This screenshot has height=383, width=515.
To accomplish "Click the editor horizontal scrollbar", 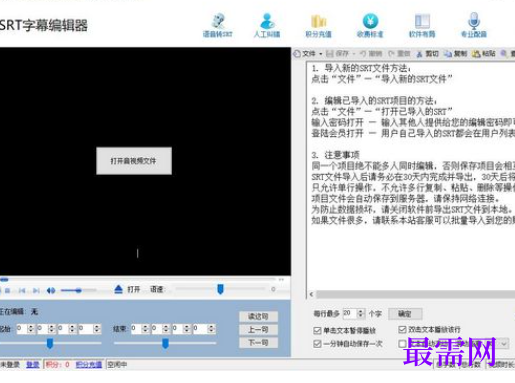I will pyautogui.click(x=415, y=294).
